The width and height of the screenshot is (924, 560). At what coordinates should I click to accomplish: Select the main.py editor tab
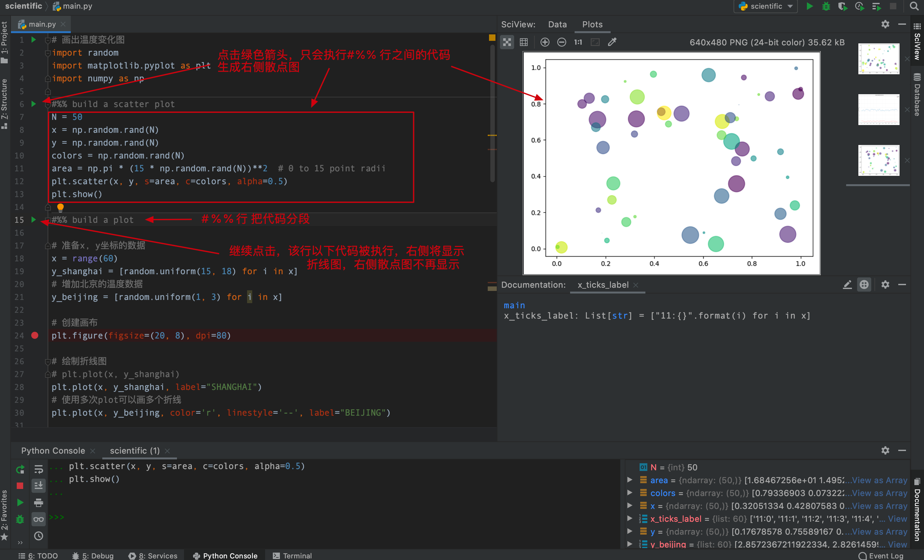[x=41, y=24]
